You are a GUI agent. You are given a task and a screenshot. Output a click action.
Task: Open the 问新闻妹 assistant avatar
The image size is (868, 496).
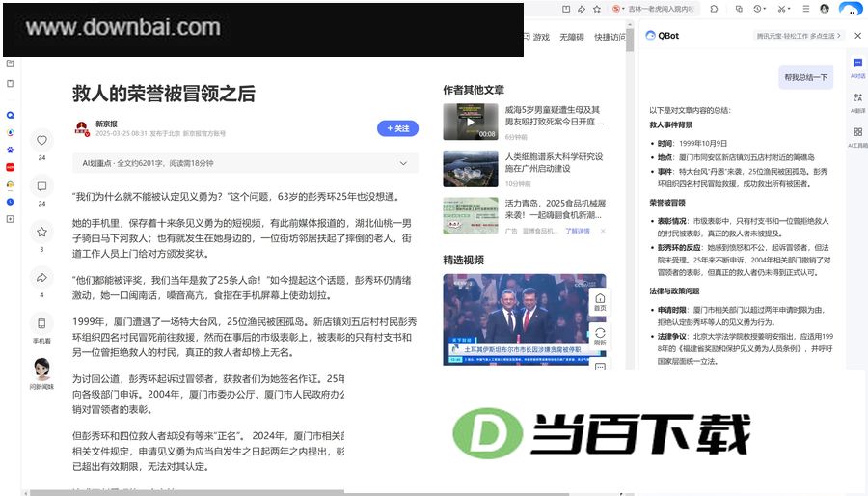pos(42,370)
